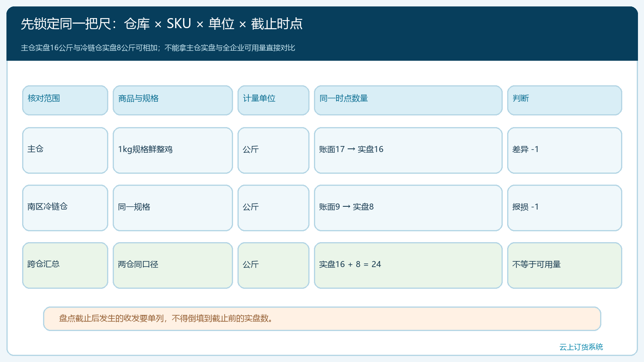644x362 pixels.
Task: Click the 同一规格 cell
Action: (x=173, y=208)
